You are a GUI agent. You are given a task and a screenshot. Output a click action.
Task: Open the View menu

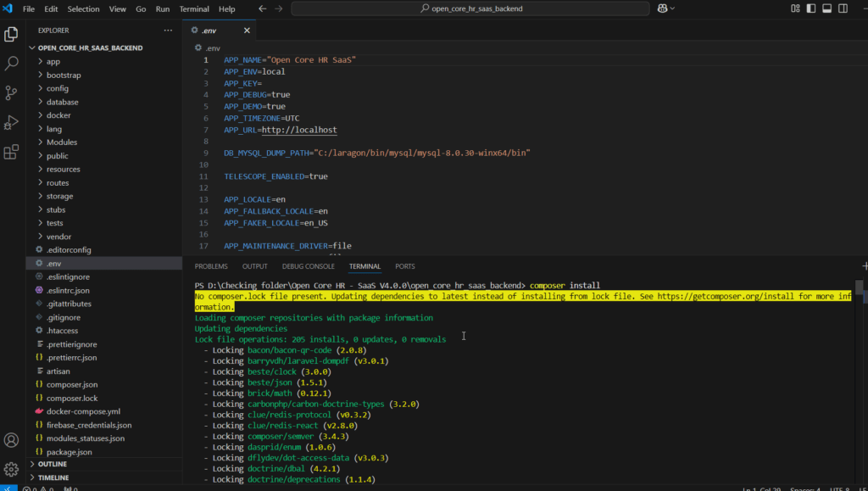117,8
